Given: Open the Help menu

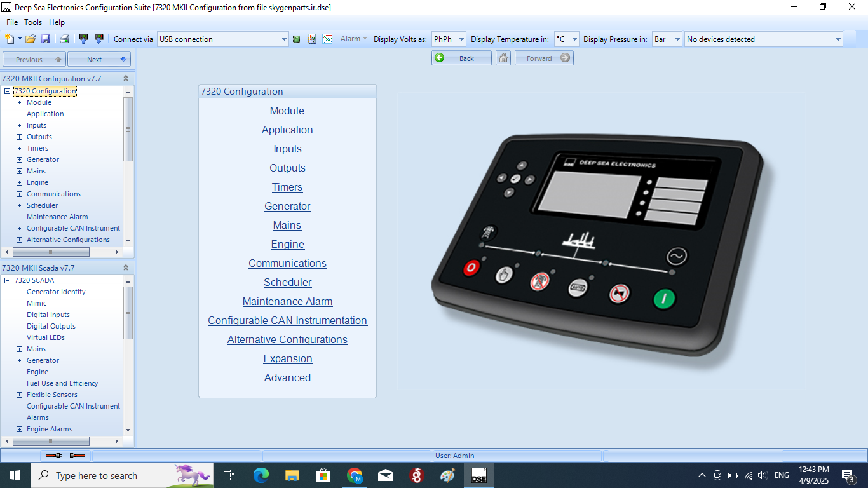Looking at the screenshot, I should pyautogui.click(x=57, y=22).
